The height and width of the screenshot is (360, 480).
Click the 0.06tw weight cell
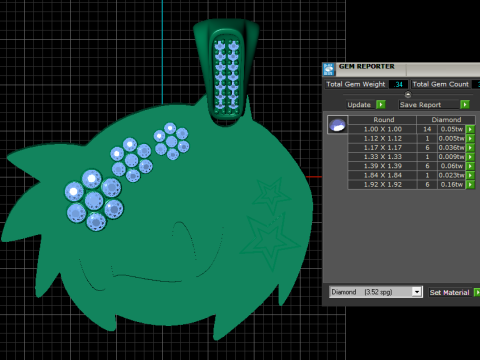pyautogui.click(x=452, y=166)
